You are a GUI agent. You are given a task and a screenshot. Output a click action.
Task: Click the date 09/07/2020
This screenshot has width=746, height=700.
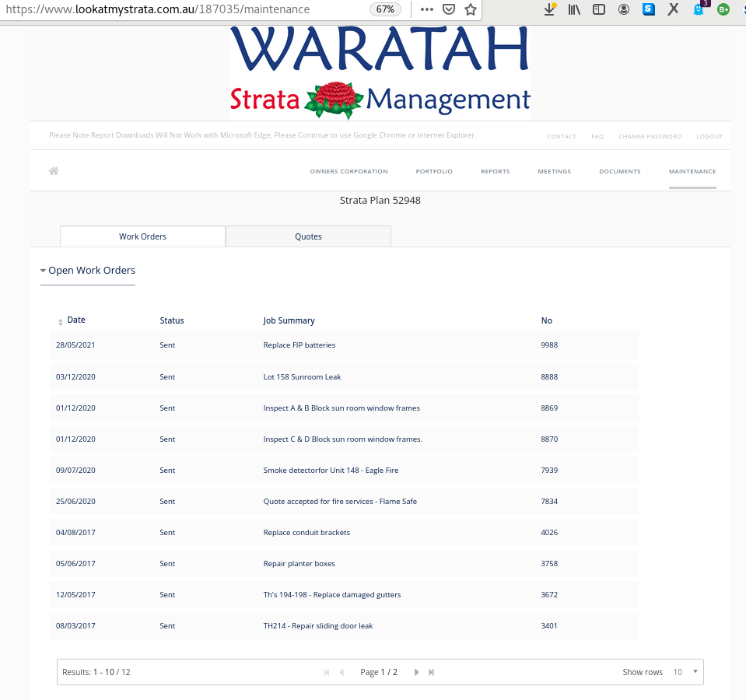[75, 471]
